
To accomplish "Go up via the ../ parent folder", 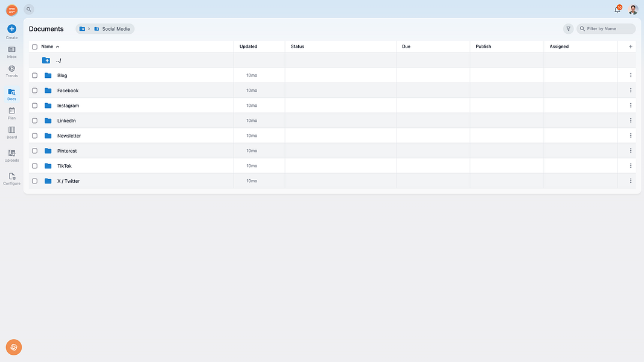I will [x=59, y=60].
